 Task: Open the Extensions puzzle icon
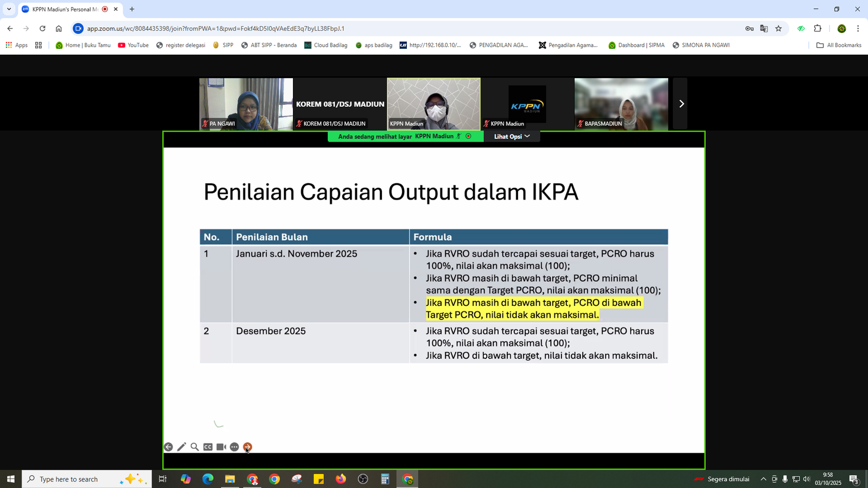[818, 29]
